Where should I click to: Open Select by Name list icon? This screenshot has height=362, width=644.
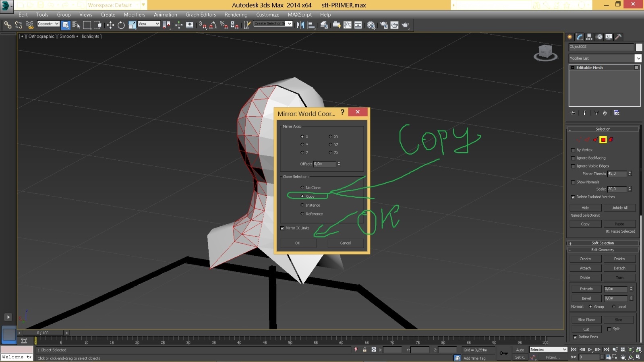[x=76, y=25]
